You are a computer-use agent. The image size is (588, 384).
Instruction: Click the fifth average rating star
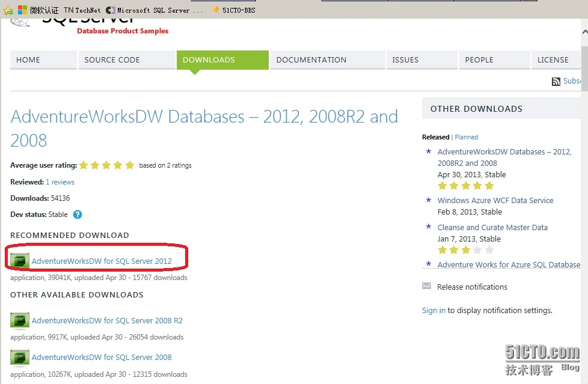tap(130, 165)
